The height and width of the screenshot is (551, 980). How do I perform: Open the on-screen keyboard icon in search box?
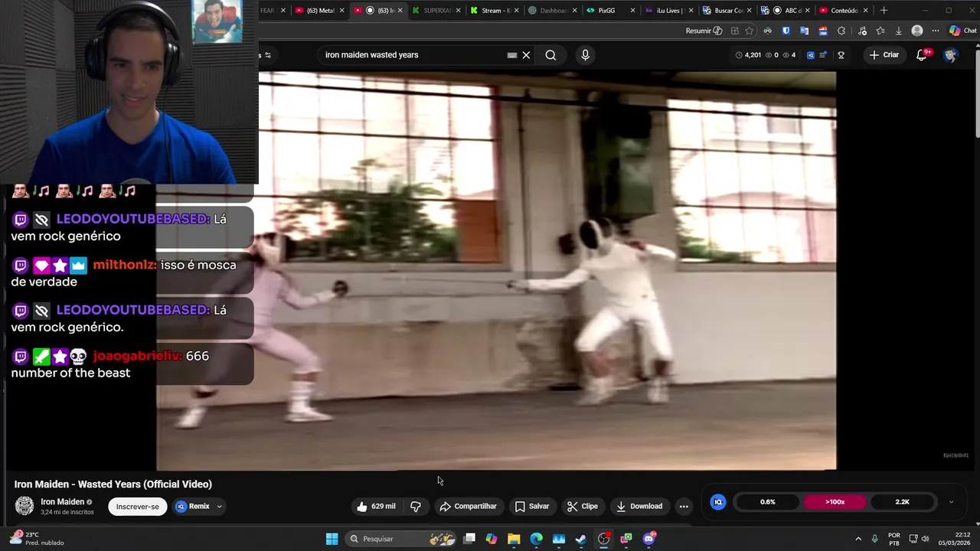[x=512, y=55]
